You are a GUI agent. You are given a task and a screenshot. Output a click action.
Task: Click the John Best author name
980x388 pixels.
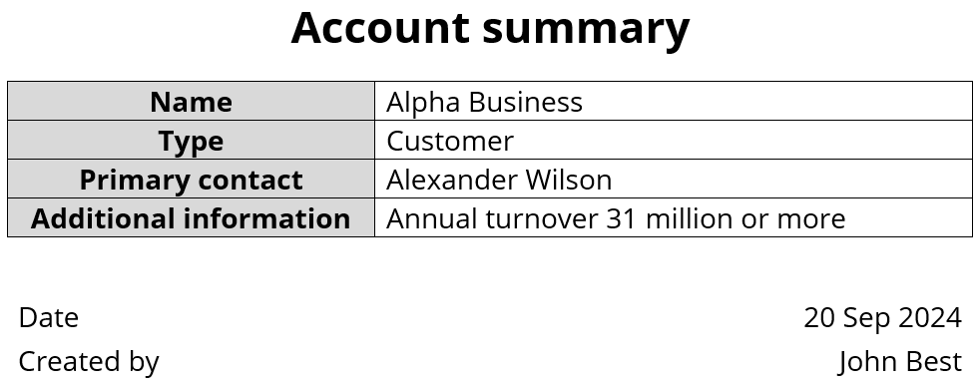click(x=900, y=361)
